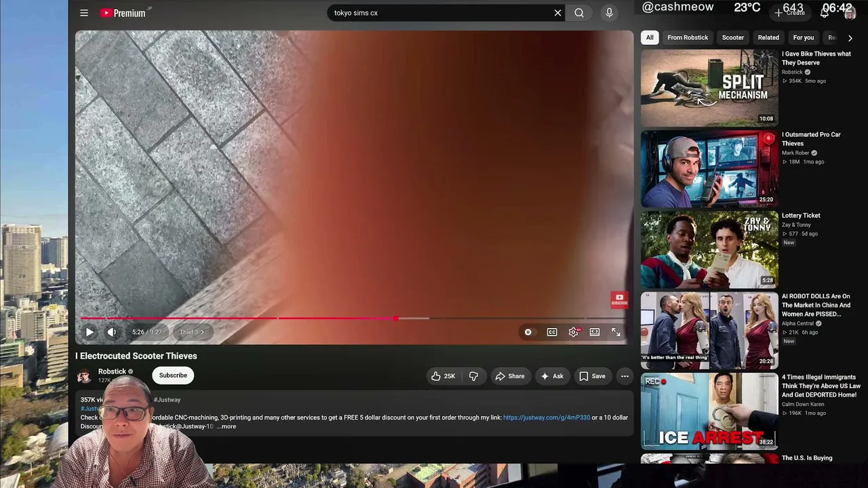Click the '5:26 / 9:27' time display
This screenshot has width=868, height=488.
[147, 332]
